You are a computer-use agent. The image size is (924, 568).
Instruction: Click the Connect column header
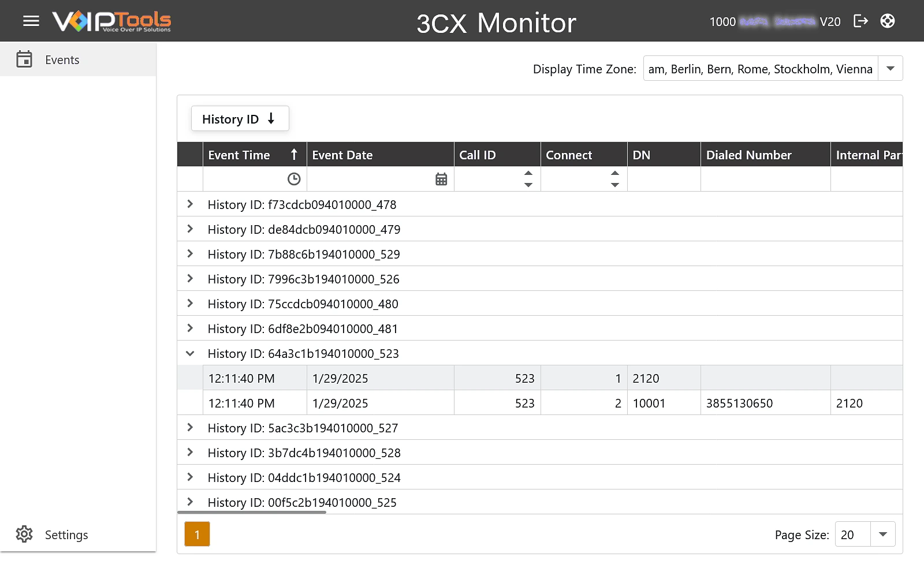click(584, 155)
